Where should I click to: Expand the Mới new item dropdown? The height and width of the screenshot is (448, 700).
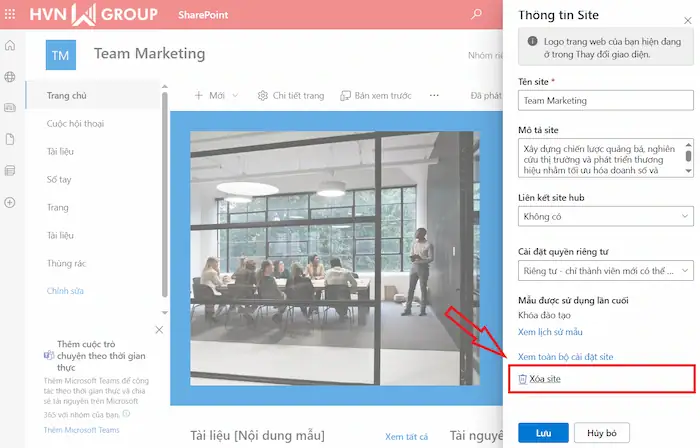click(x=210, y=96)
